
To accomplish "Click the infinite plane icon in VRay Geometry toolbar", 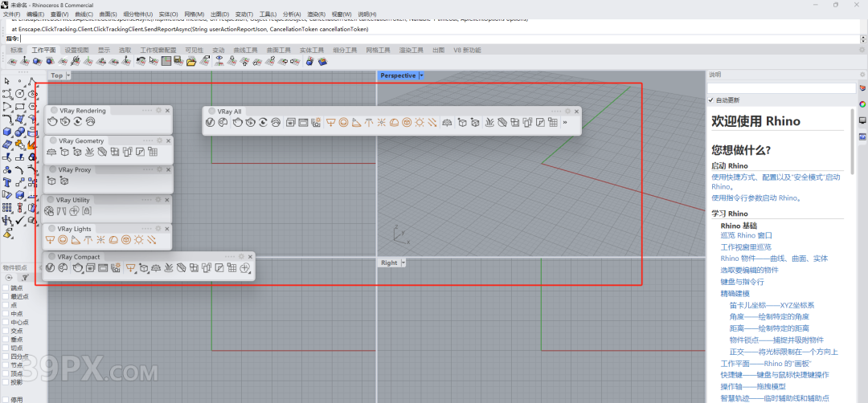I will [x=52, y=152].
